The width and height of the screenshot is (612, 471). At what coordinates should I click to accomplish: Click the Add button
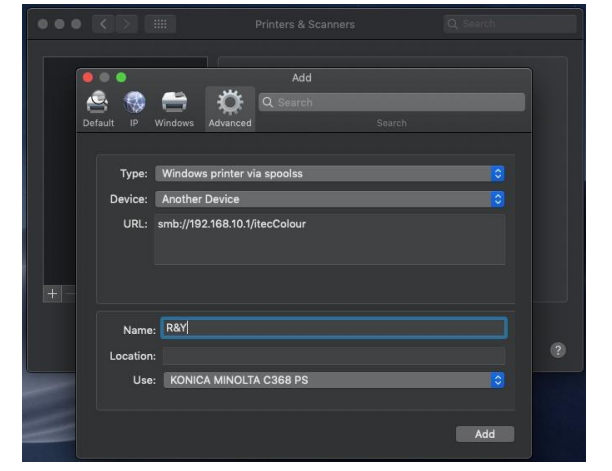click(x=485, y=434)
